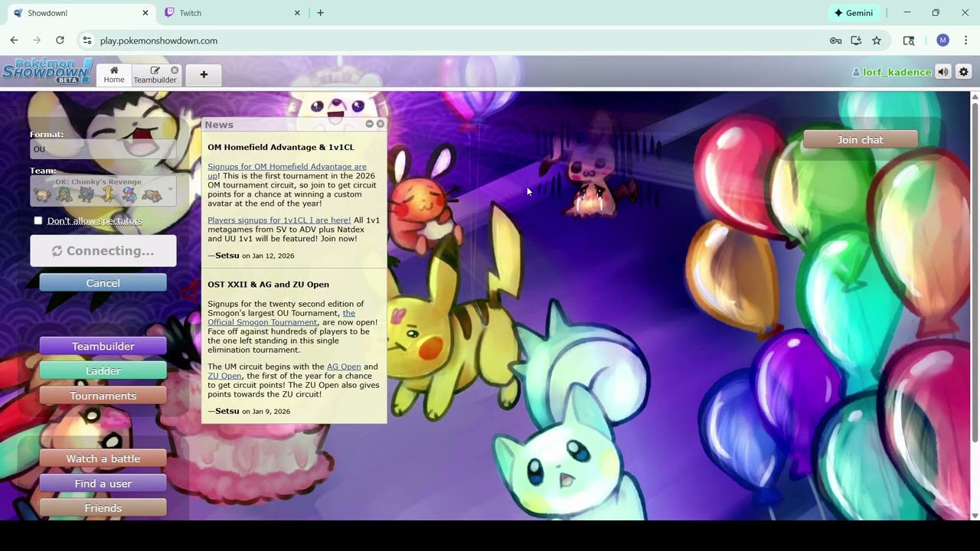Click OM Homefield Advantage & 1v1CL heading

[281, 147]
